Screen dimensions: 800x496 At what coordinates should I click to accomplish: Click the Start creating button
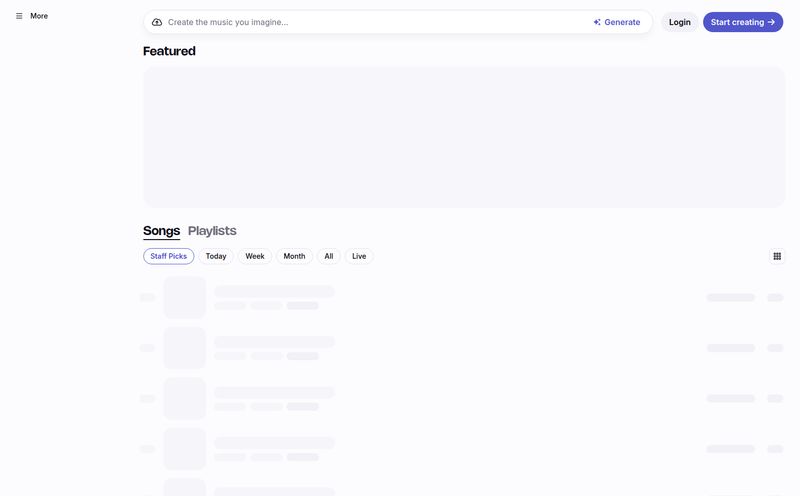click(743, 22)
